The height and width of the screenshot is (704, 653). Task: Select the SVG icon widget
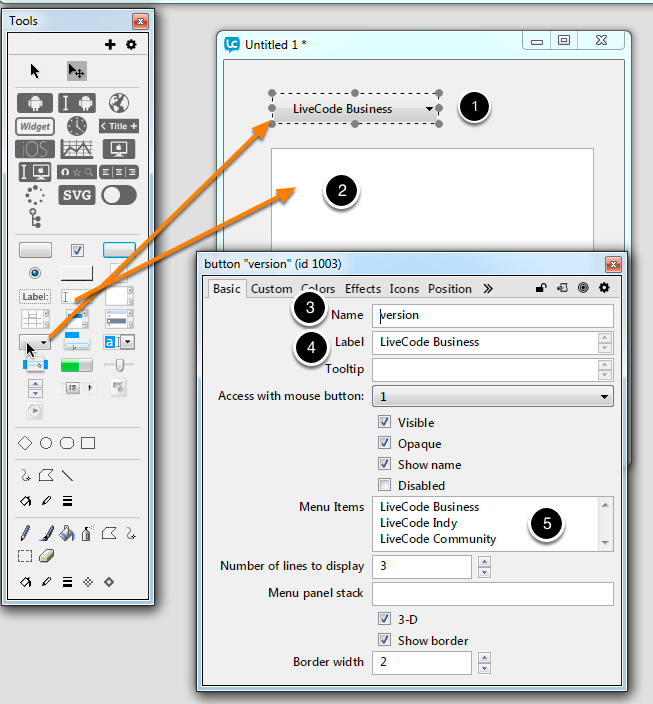pyautogui.click(x=77, y=195)
